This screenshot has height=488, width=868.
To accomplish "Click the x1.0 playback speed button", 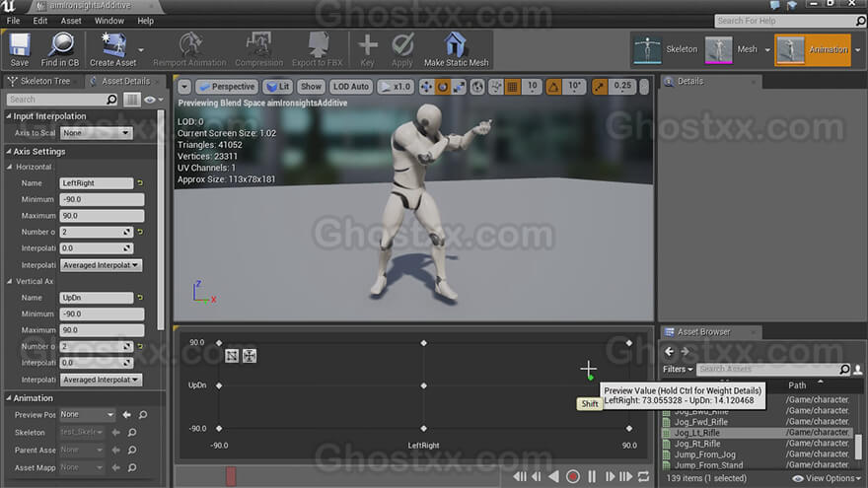I will 396,87.
